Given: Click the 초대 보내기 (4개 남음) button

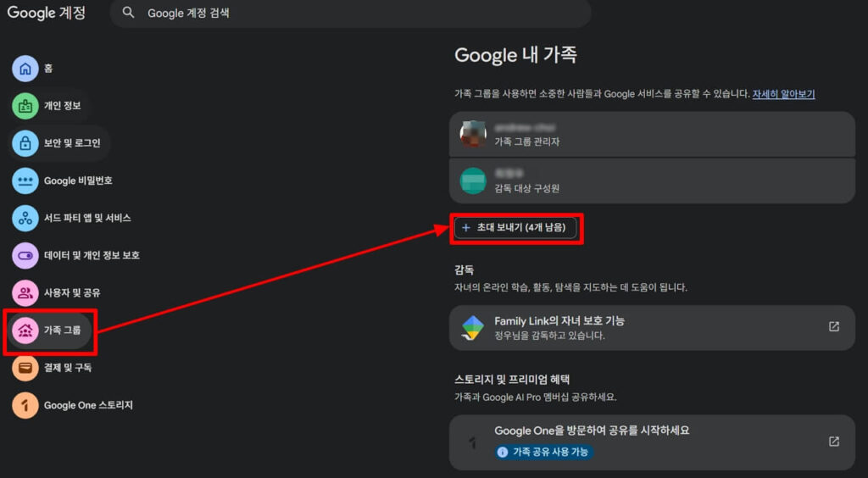Looking at the screenshot, I should point(515,228).
